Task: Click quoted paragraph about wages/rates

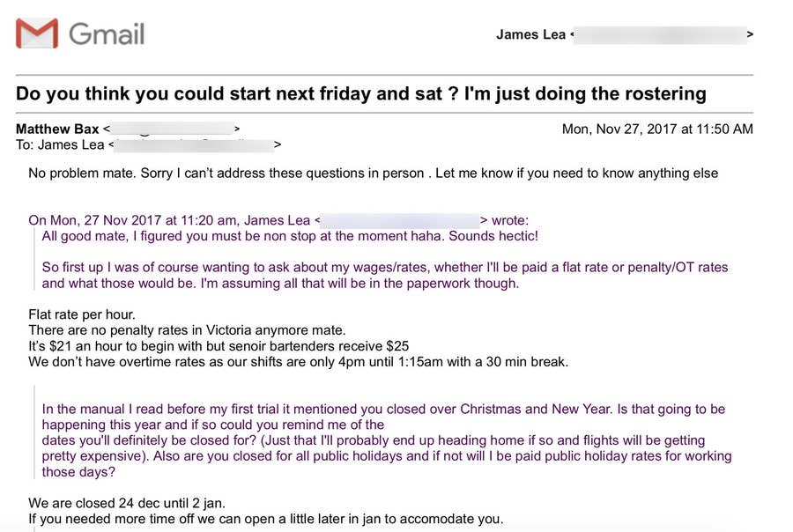Action: (x=385, y=275)
